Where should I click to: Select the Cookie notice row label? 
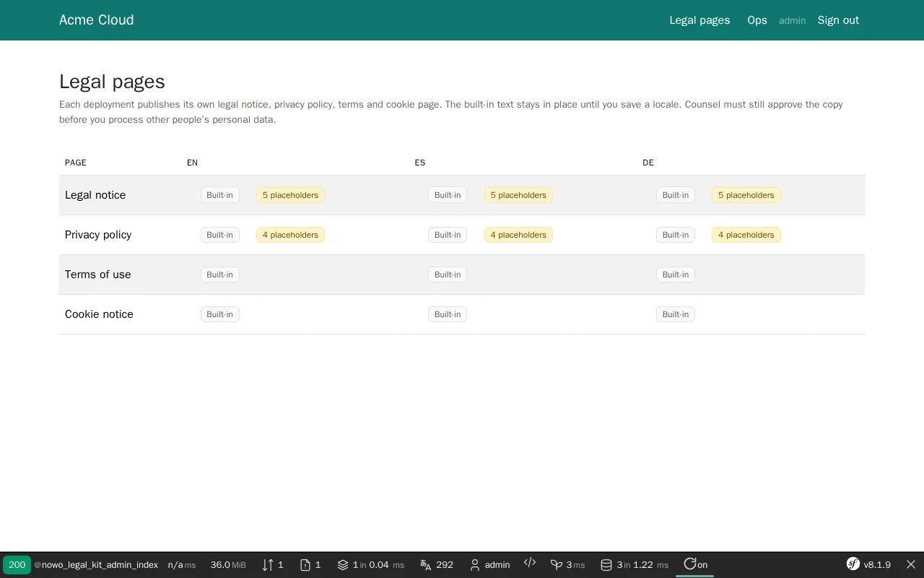pos(99,314)
